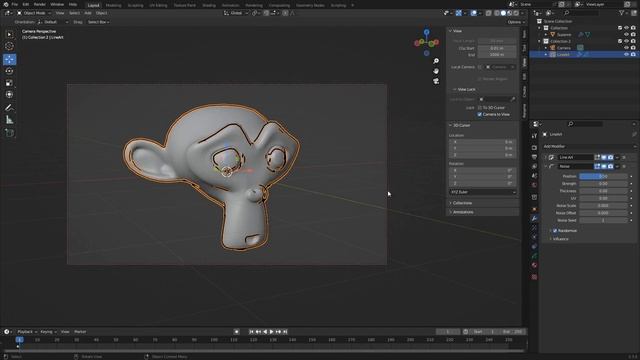Open Select Box drag dropdown

point(98,22)
